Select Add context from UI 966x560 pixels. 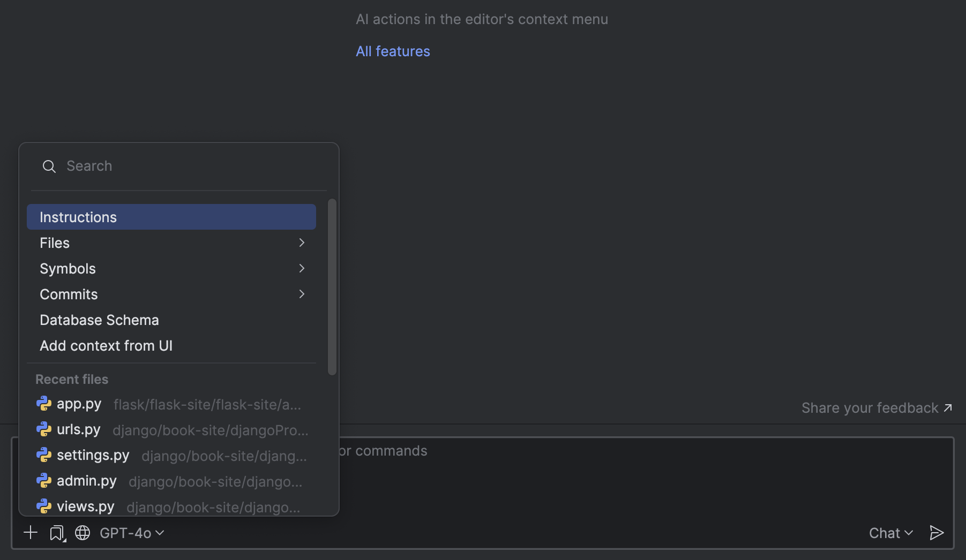[106, 346]
